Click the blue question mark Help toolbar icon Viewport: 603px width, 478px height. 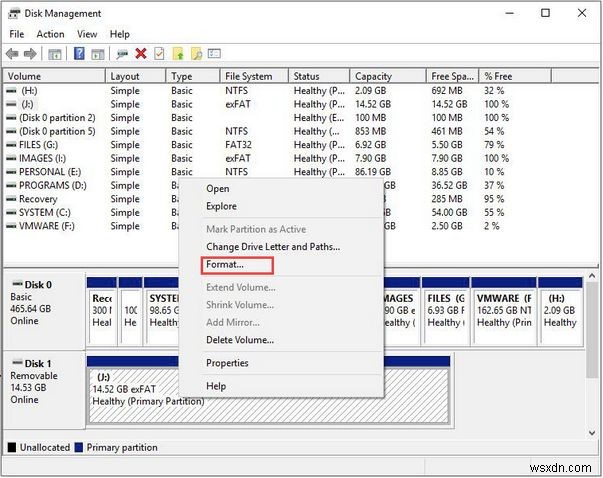tap(79, 53)
